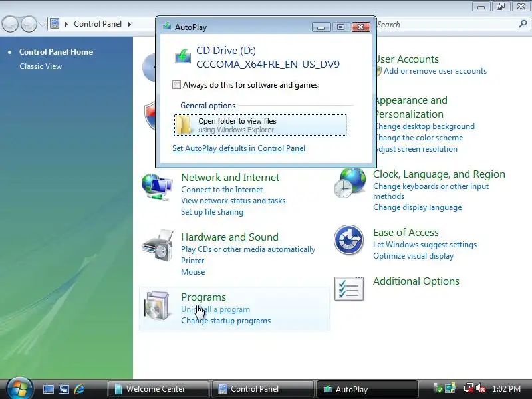Open the Programs category heading

[203, 297]
